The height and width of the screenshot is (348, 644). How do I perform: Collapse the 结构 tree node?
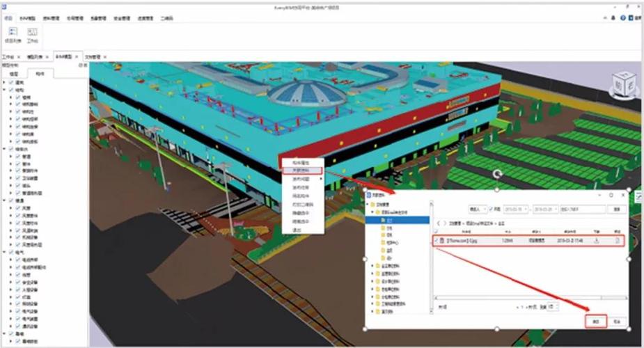[4, 90]
